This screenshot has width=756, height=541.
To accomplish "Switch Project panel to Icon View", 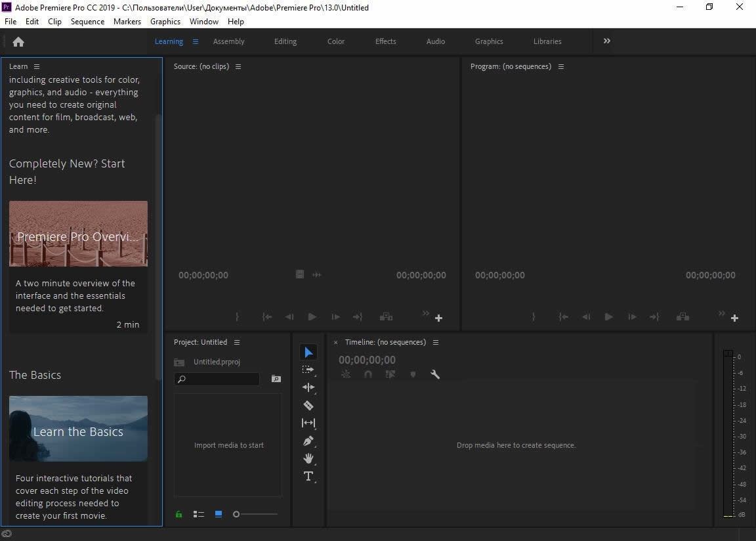I will (219, 515).
